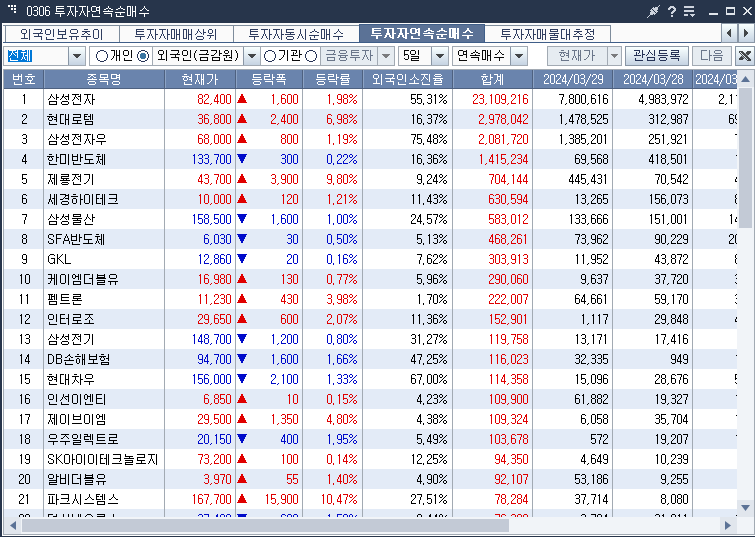Switch to the 외국인보유추이 tab
The image size is (755, 537).
62,34
